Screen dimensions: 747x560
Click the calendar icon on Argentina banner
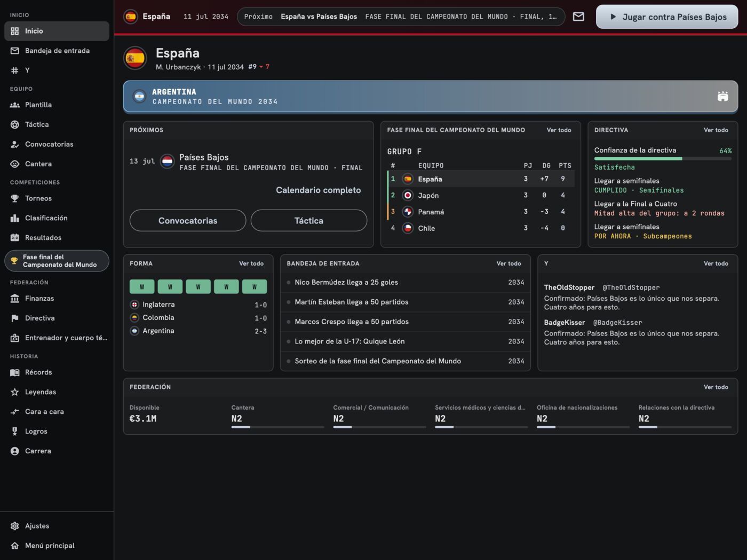point(722,97)
